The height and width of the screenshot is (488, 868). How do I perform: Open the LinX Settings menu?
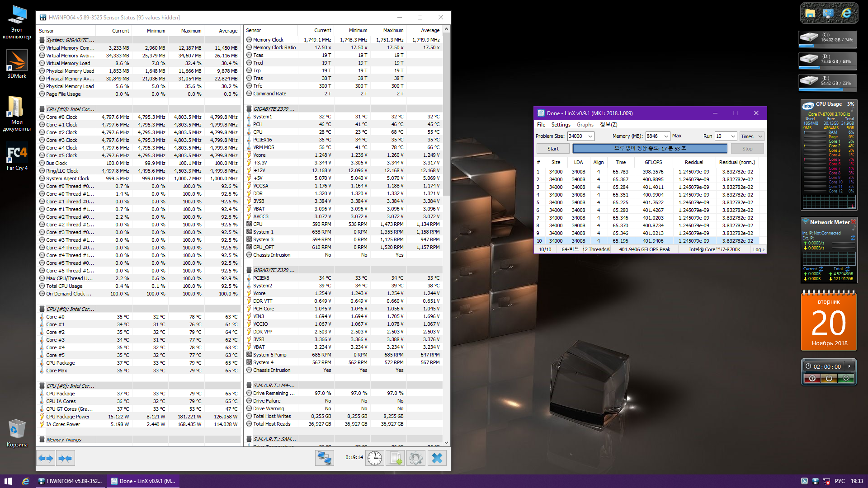pos(561,125)
